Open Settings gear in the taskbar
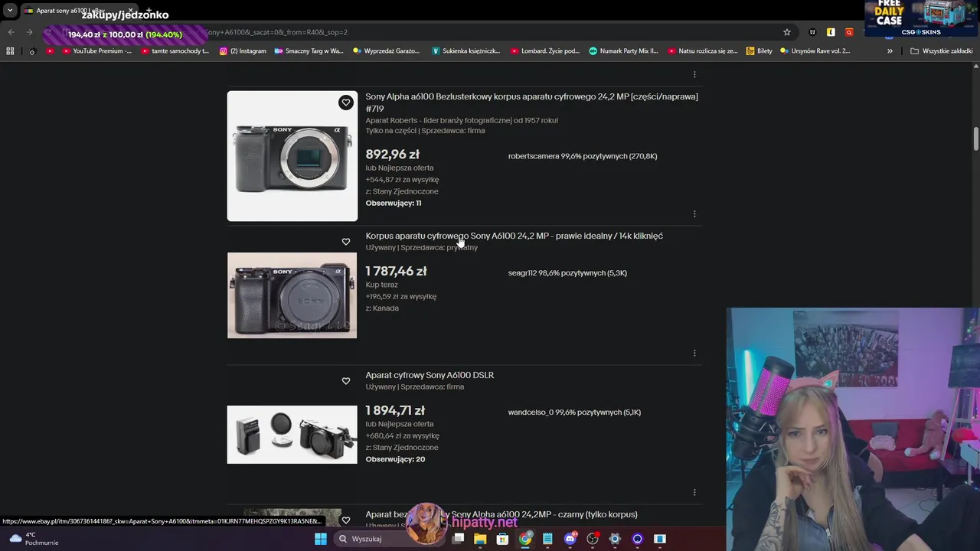Image resolution: width=980 pixels, height=551 pixels. tap(615, 539)
